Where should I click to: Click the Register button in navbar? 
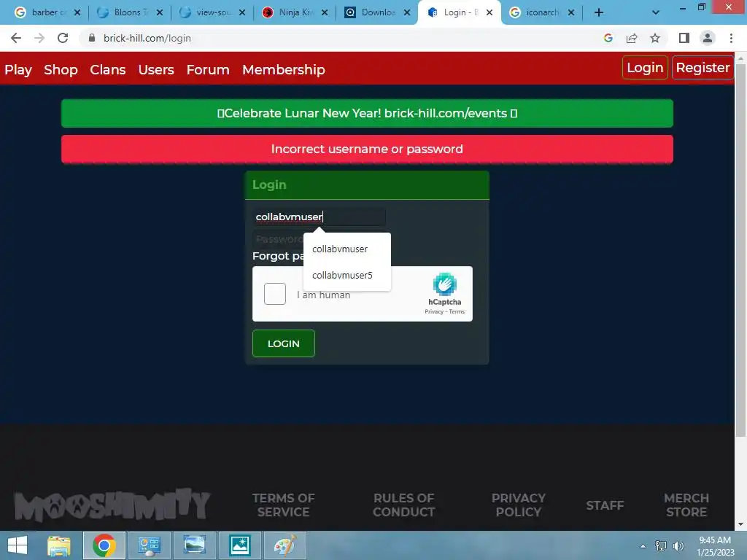(703, 68)
